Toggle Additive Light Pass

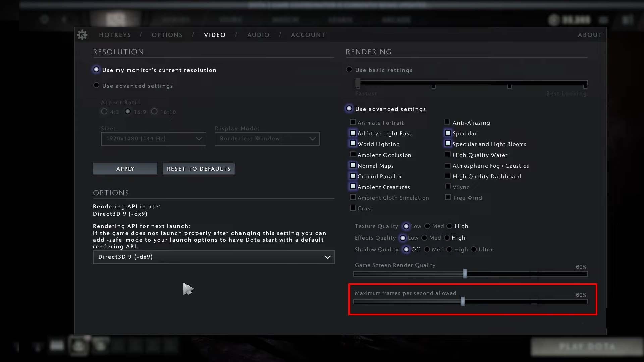tap(353, 133)
